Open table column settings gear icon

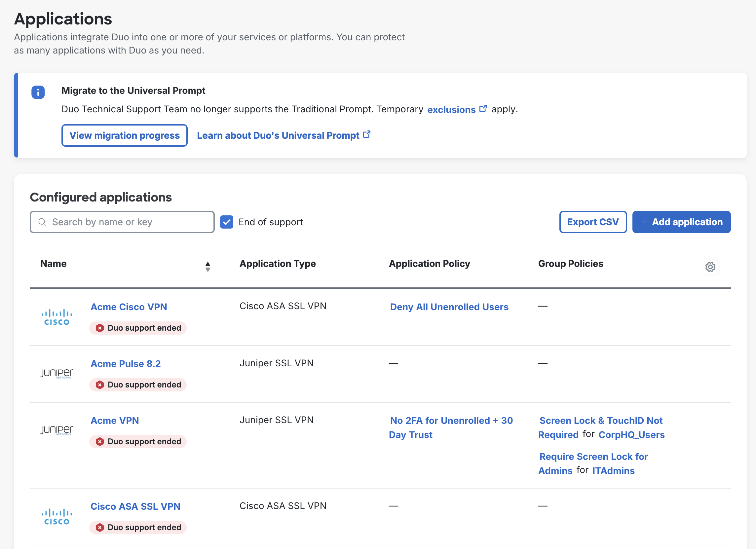click(x=710, y=267)
